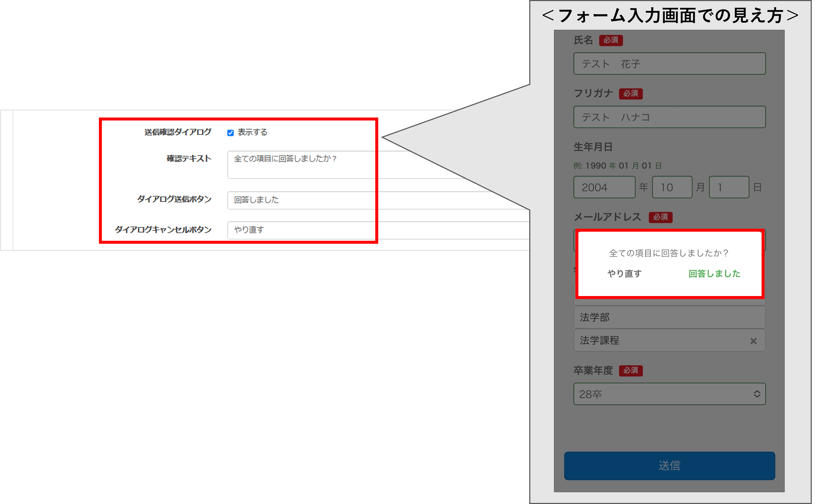
Task: Click the dialog text 全ての項目に回答しましたか？
Action: [669, 253]
